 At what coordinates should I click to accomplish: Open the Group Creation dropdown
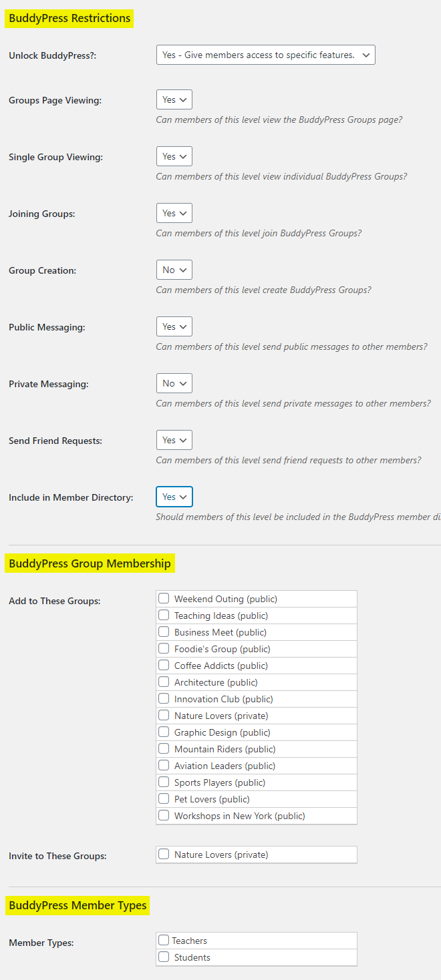[174, 270]
